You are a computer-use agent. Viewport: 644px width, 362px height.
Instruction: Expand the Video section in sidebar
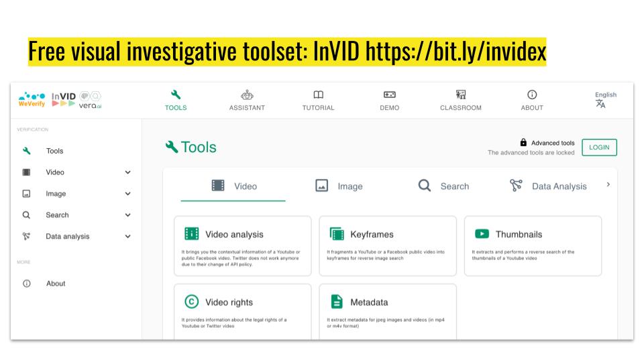(127, 172)
